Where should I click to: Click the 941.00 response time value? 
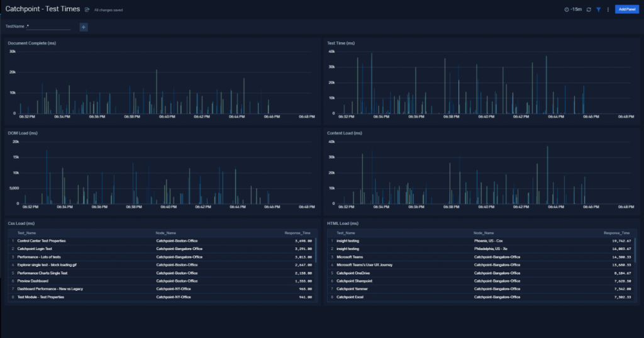click(306, 297)
